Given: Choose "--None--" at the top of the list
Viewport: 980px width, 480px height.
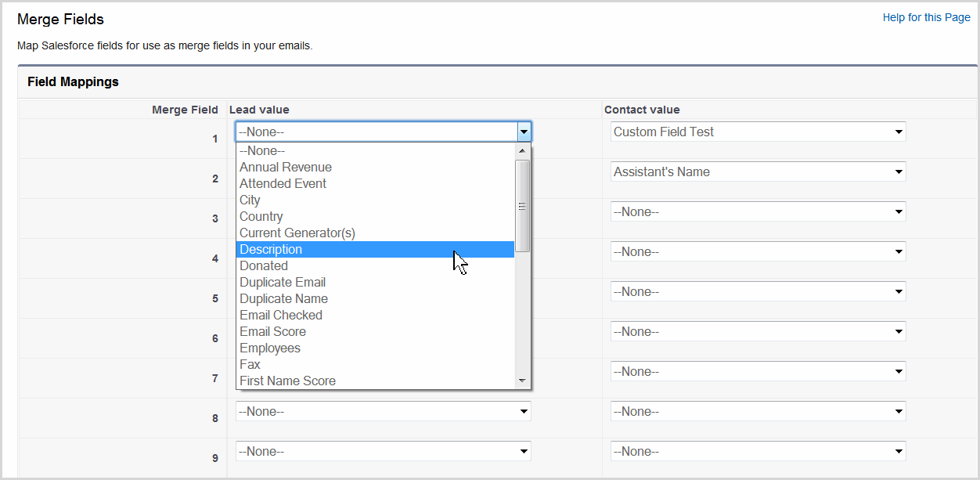Looking at the screenshot, I should point(260,150).
